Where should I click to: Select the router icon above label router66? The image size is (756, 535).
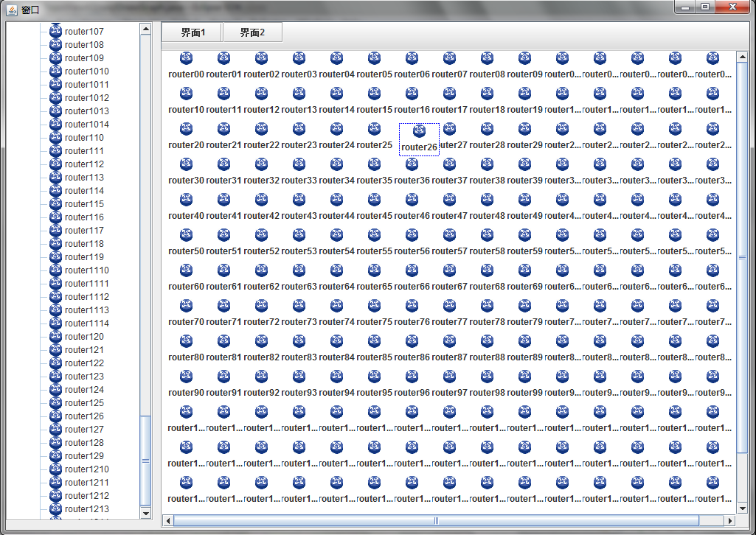tap(412, 270)
